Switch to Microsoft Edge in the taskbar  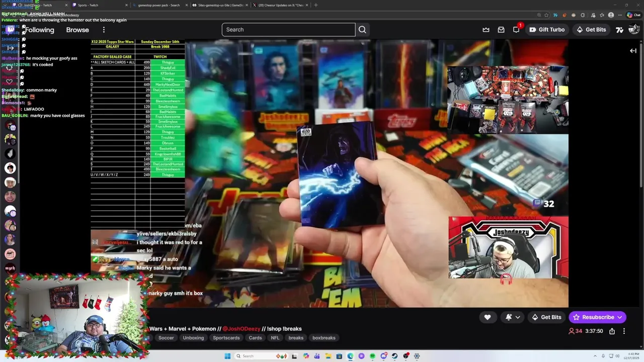coord(350,356)
